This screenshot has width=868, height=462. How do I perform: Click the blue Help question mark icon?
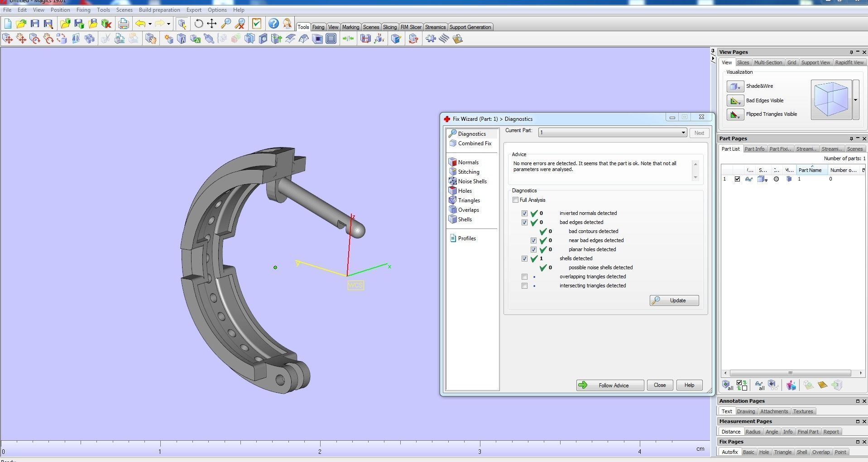(x=273, y=24)
